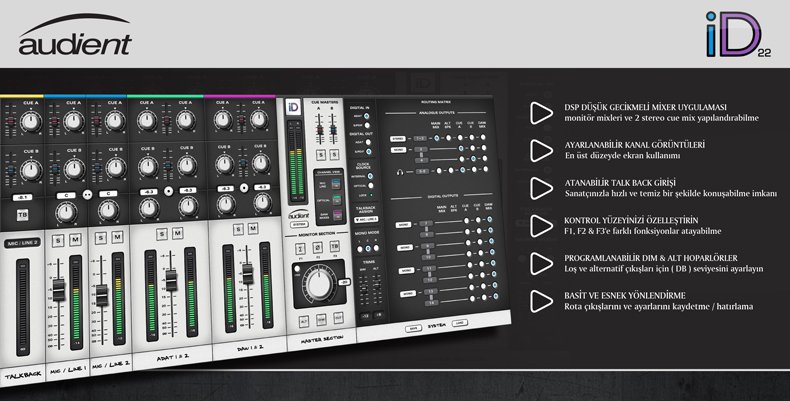The image size is (790, 401).
Task: Click the iD22 logo in the top-right corner
Action: click(738, 34)
